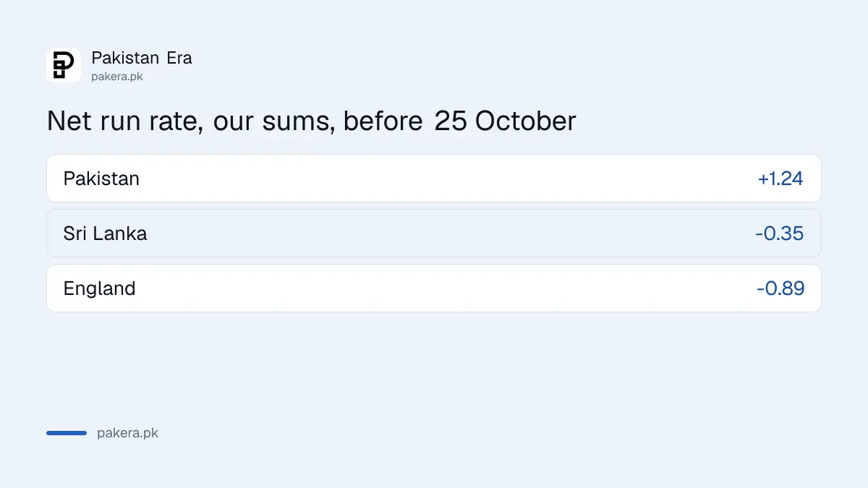Click the -0.35 net run rate value
Image resolution: width=868 pixels, height=488 pixels.
click(779, 234)
